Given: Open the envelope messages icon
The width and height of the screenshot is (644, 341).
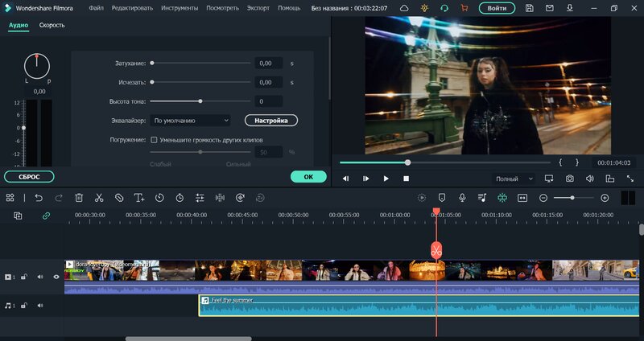Looking at the screenshot, I should coord(550,8).
